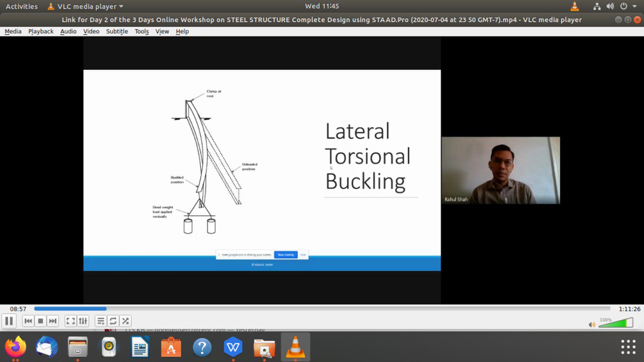This screenshot has height=362, width=644.
Task: Click the green volume slider
Action: (x=616, y=323)
